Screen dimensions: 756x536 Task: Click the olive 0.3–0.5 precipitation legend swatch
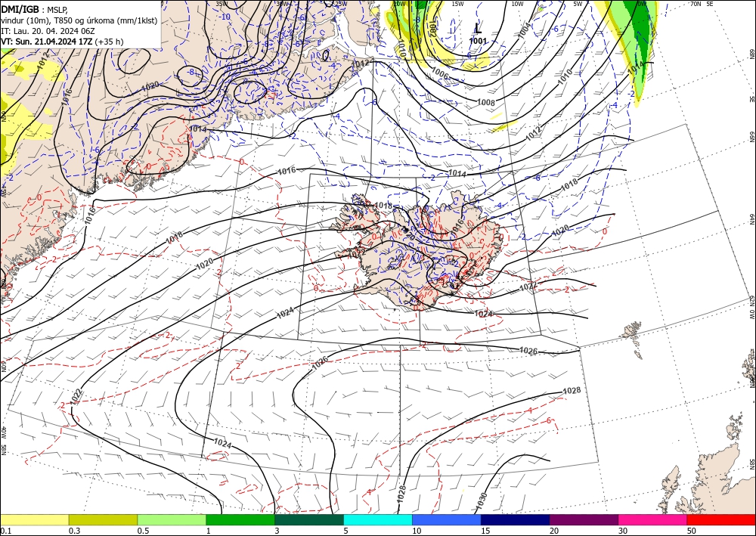click(x=103, y=519)
